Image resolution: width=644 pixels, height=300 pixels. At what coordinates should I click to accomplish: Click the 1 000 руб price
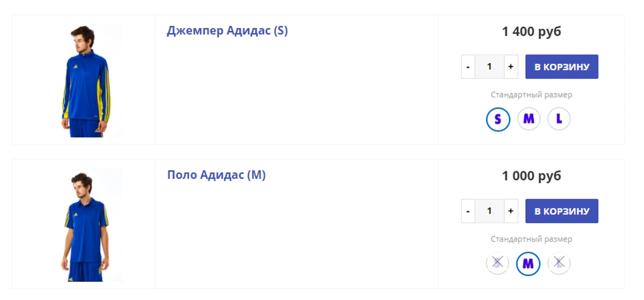[532, 176]
